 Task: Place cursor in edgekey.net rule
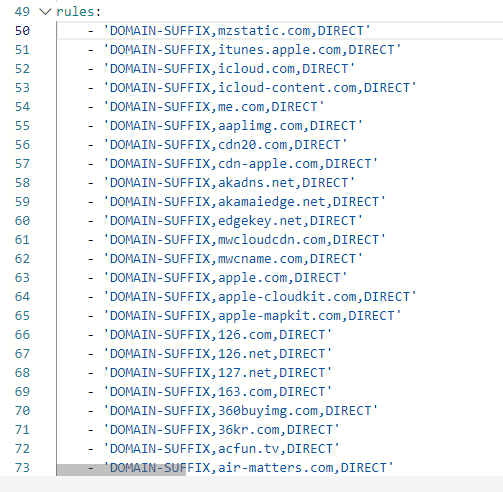point(233,221)
